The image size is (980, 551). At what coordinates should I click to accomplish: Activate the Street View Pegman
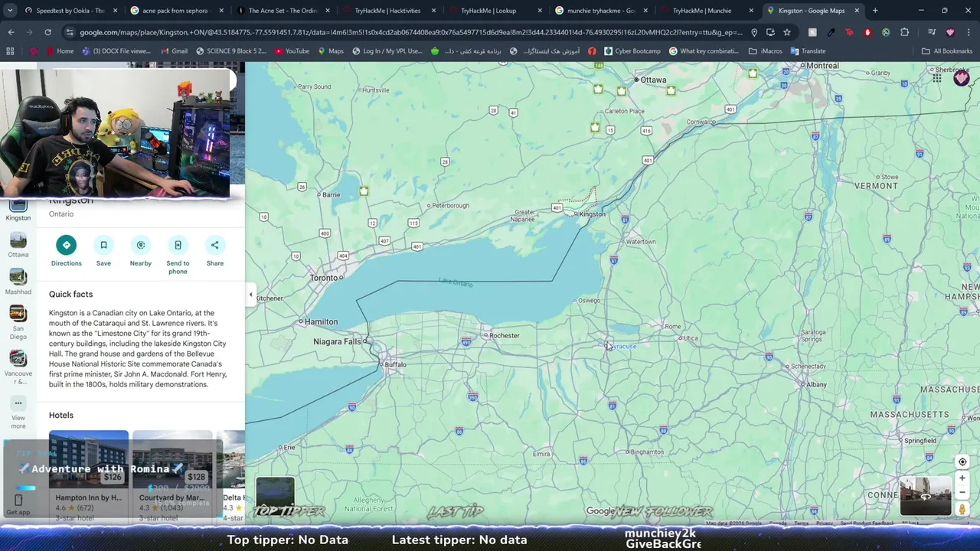pyautogui.click(x=962, y=510)
